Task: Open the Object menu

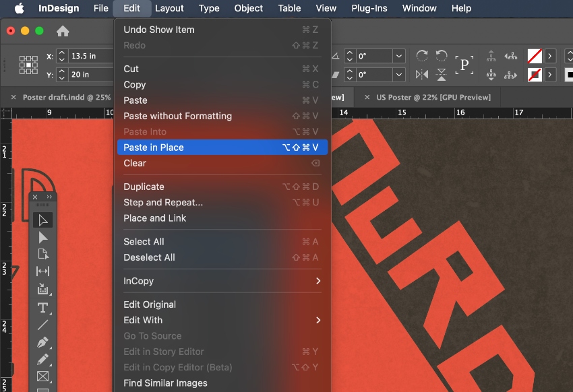Action: point(249,8)
